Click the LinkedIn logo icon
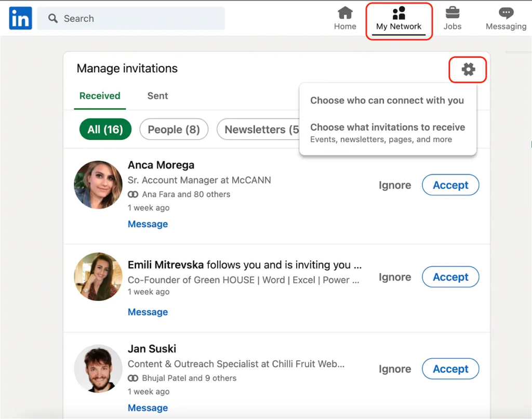This screenshot has height=419, width=532. click(20, 18)
